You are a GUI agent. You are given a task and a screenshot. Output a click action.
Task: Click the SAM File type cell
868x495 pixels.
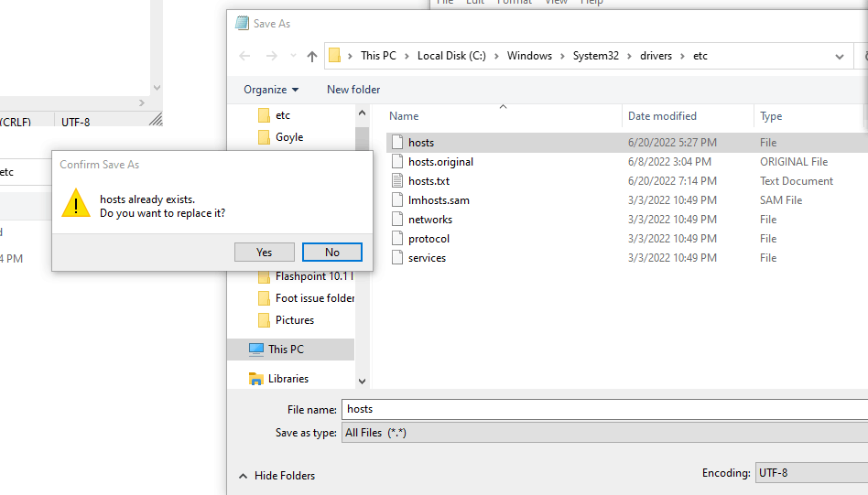pos(780,200)
